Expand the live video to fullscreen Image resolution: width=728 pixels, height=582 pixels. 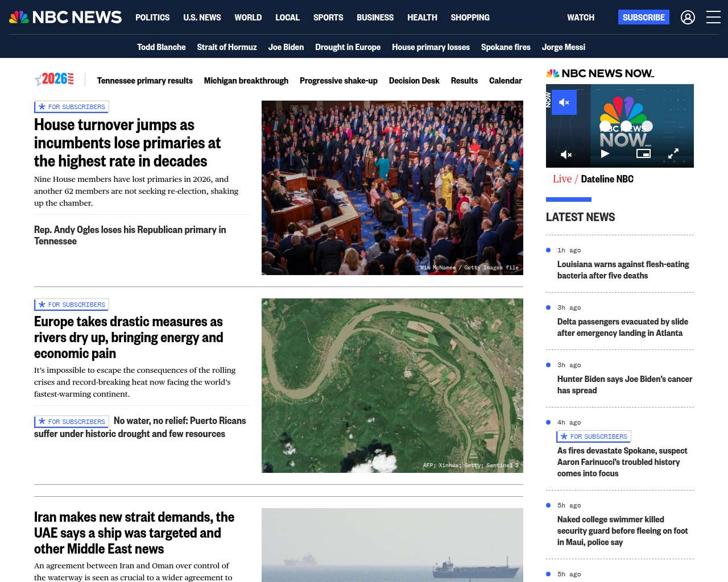pyautogui.click(x=673, y=153)
